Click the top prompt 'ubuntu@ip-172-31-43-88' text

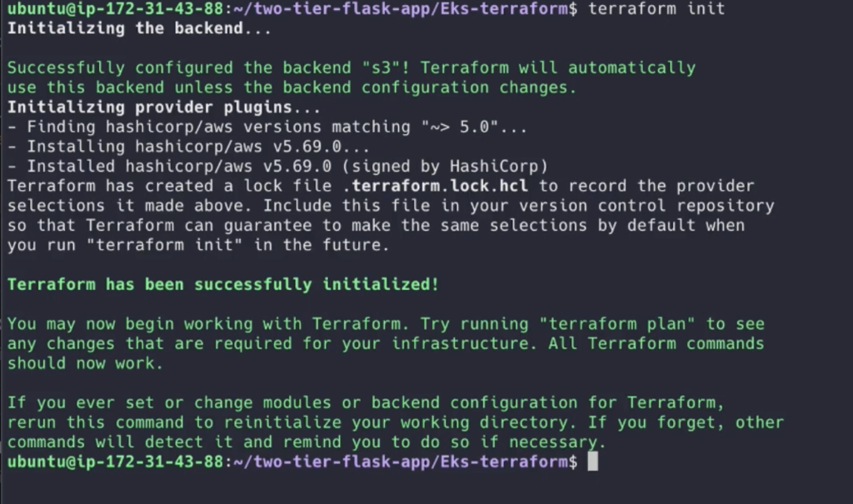(x=115, y=8)
